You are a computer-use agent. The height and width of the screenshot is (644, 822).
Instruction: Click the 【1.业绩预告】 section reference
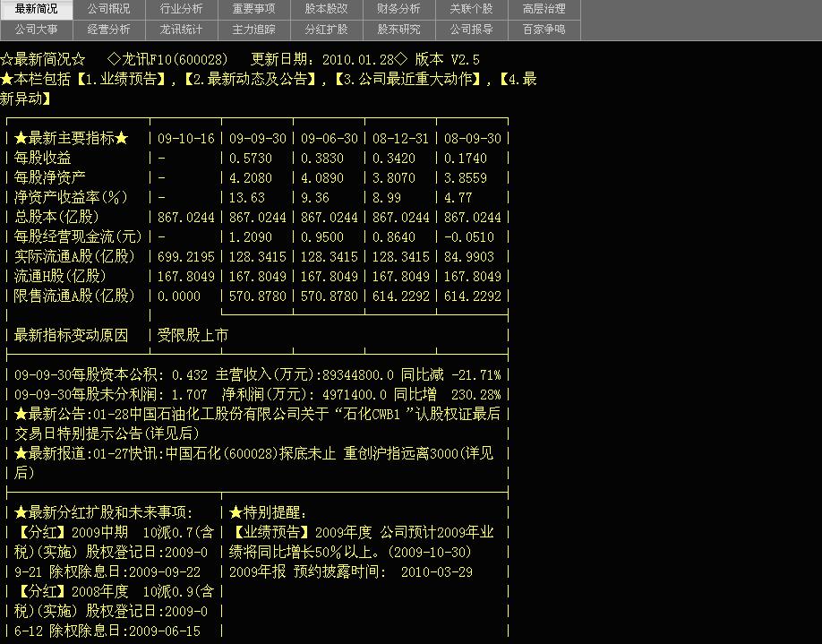coord(121,79)
